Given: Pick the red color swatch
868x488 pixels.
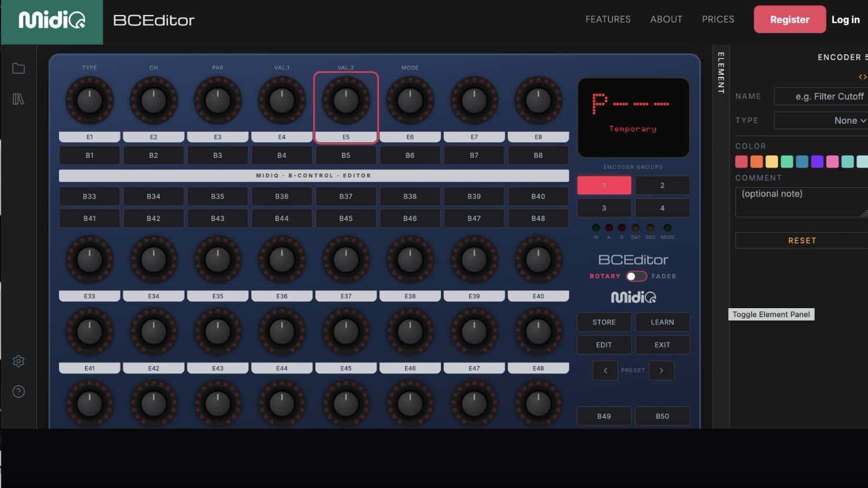Looking at the screenshot, I should (741, 162).
